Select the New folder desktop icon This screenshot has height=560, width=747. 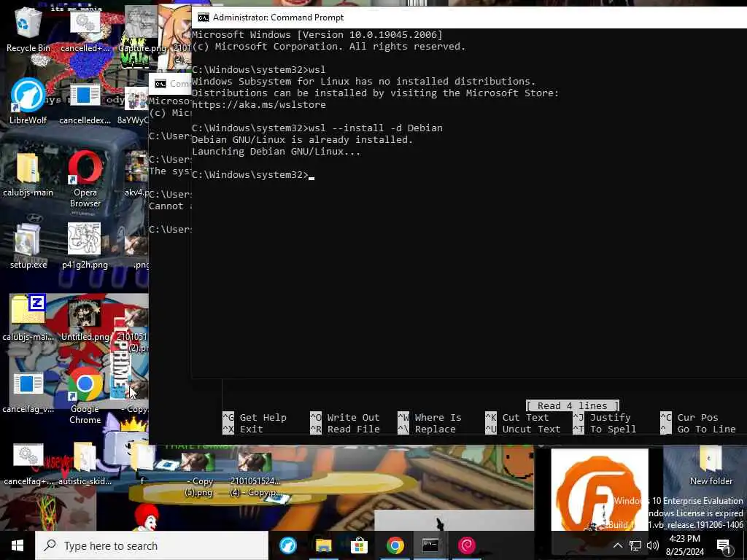click(x=711, y=464)
